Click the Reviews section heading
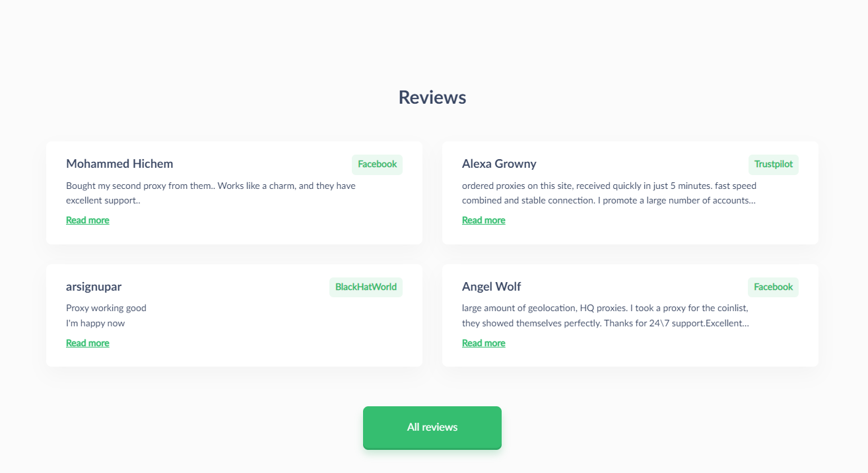 point(432,97)
